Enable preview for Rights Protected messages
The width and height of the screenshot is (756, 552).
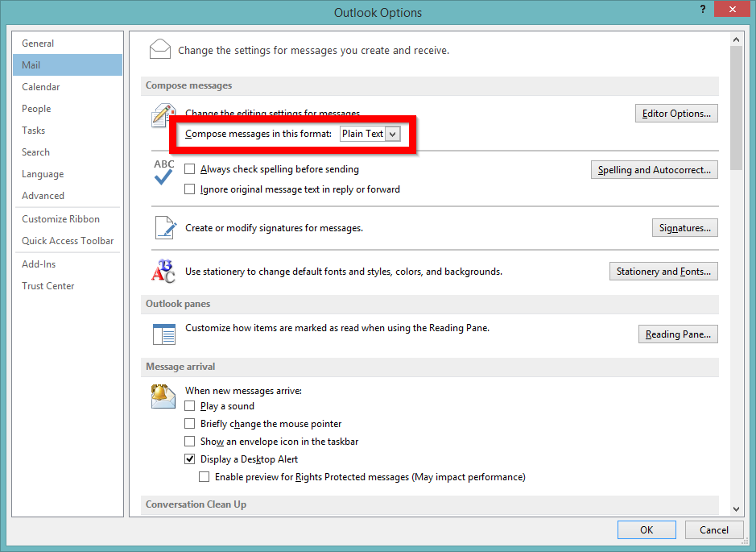[204, 477]
